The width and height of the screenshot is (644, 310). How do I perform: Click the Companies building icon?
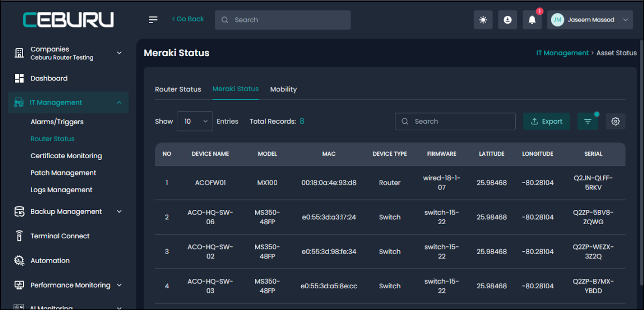19,53
